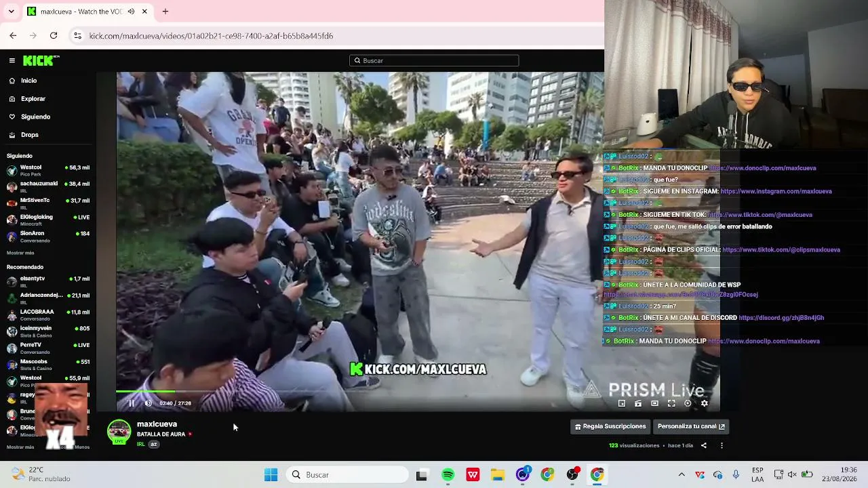Image resolution: width=868 pixels, height=488 pixels.
Task: Open OBS Studio from the taskbar
Action: 572,474
